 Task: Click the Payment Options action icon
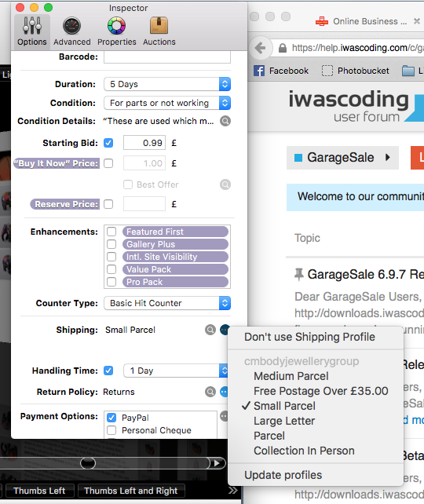[x=224, y=416]
